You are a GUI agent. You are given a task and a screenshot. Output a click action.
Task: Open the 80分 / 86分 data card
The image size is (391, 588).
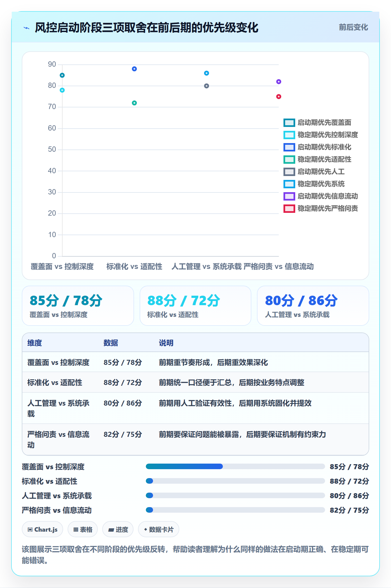(313, 306)
